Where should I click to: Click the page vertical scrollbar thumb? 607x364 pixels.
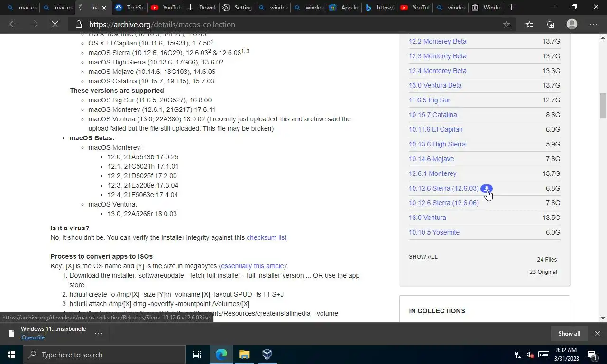click(603, 106)
